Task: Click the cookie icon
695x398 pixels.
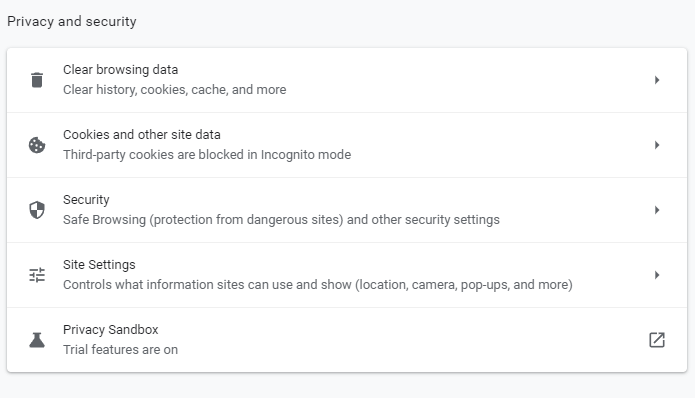Action: 37,145
